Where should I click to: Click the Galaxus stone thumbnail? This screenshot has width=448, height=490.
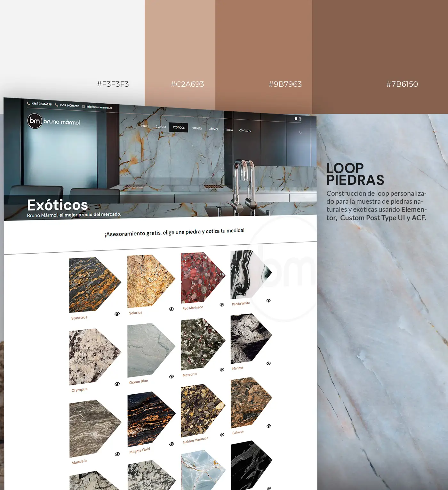point(251,402)
